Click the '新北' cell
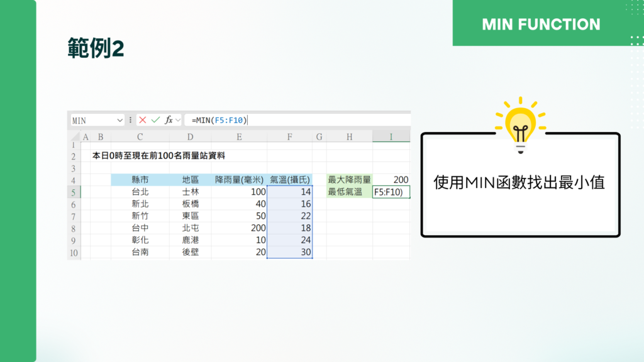Image resolution: width=644 pixels, height=362 pixels. pos(140,204)
